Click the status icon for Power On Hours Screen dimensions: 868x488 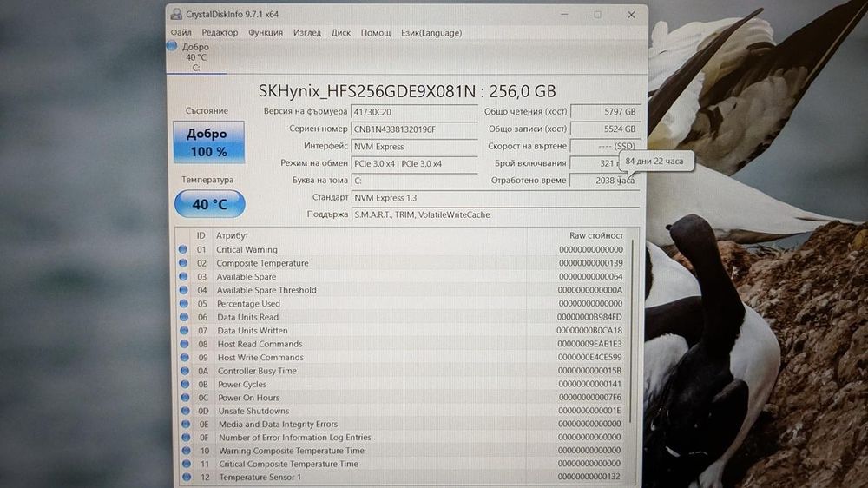point(186,397)
